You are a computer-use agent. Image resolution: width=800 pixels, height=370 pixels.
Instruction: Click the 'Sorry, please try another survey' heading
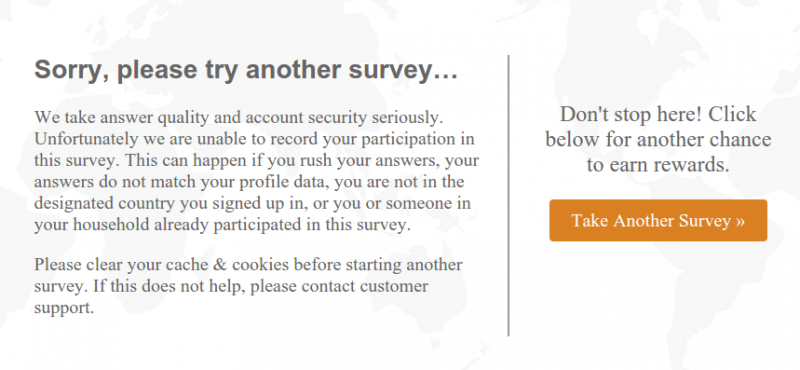pyautogui.click(x=246, y=69)
